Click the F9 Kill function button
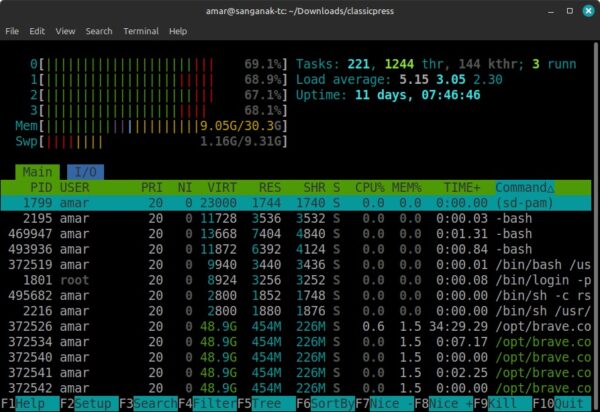Viewport: 600px width, 412px height. [x=503, y=404]
